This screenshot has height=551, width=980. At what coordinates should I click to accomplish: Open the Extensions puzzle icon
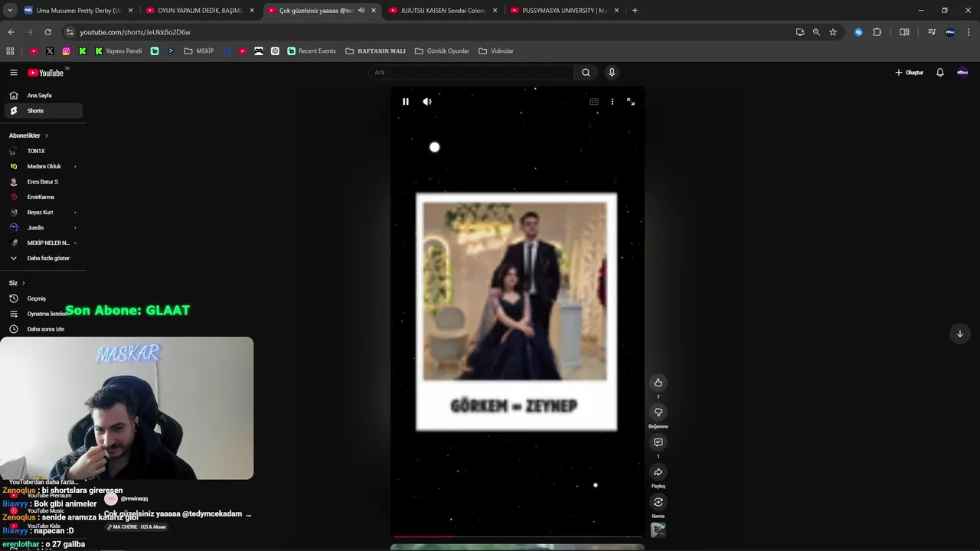click(x=877, y=32)
